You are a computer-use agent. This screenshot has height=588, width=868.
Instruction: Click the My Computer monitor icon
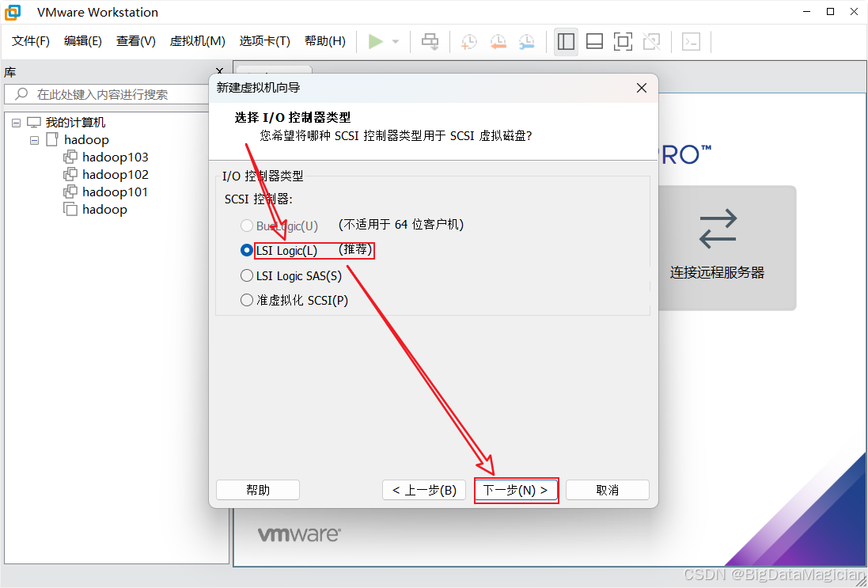coord(34,123)
